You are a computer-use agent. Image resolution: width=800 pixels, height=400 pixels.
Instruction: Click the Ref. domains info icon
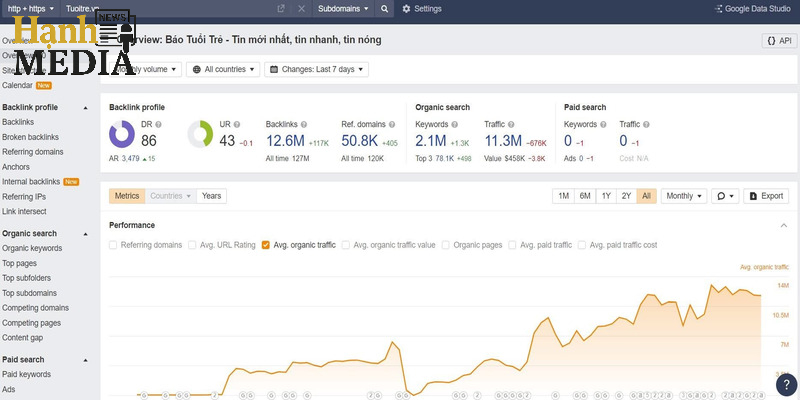click(x=391, y=124)
